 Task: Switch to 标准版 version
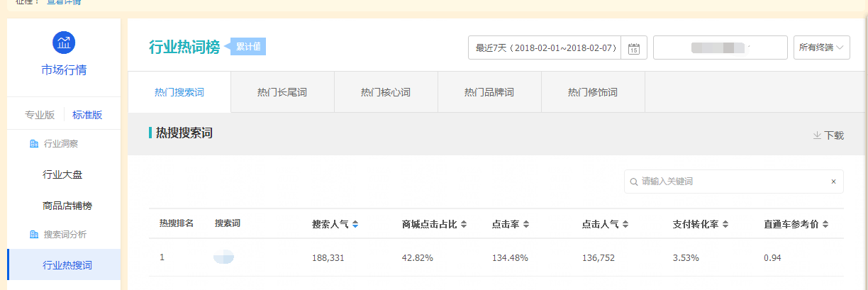pos(87,115)
